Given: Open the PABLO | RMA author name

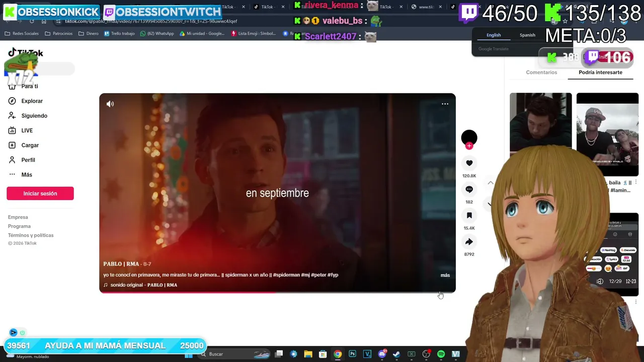Looking at the screenshot, I should tap(121, 264).
